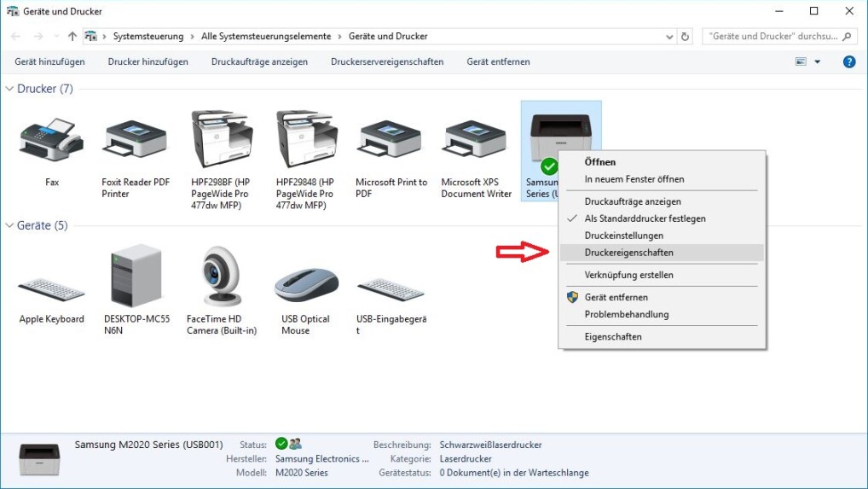Open the blue help question mark
The width and height of the screenshot is (868, 489).
(x=848, y=61)
